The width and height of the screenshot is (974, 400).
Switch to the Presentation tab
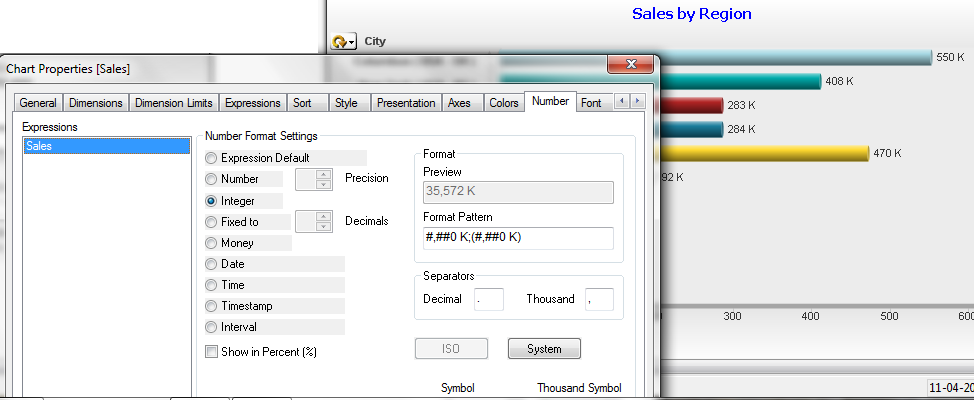point(406,103)
